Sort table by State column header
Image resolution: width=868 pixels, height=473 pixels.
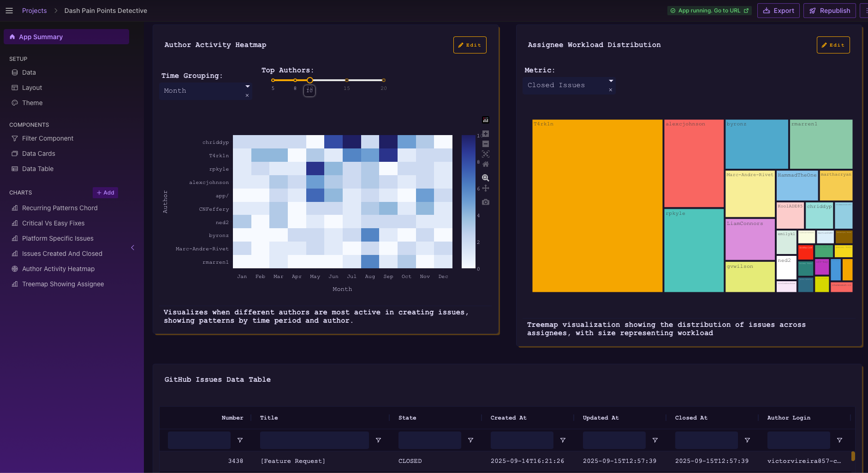407,418
